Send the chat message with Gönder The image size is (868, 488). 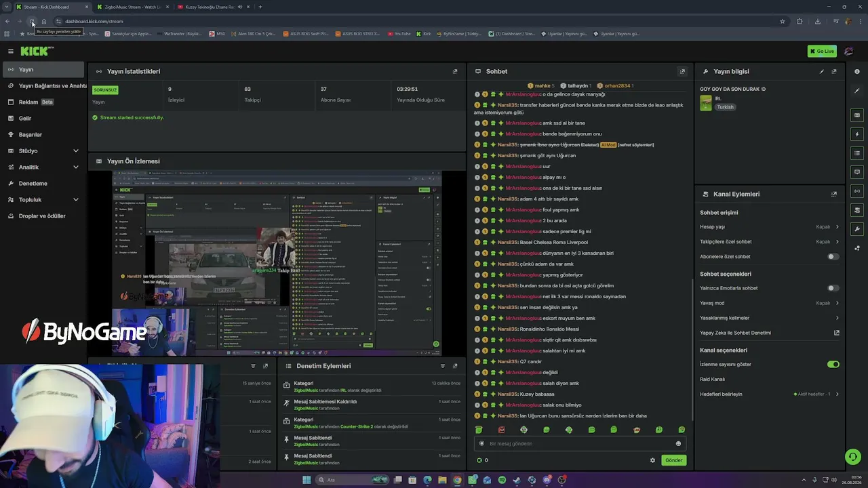[x=673, y=460]
